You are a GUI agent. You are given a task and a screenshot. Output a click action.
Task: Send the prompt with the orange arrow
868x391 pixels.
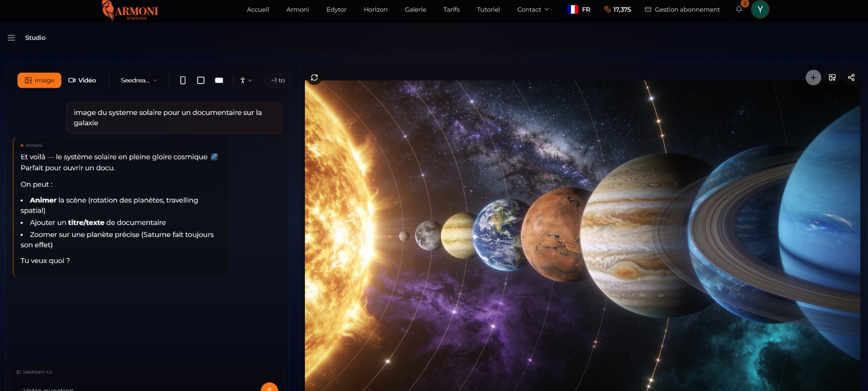tap(270, 387)
